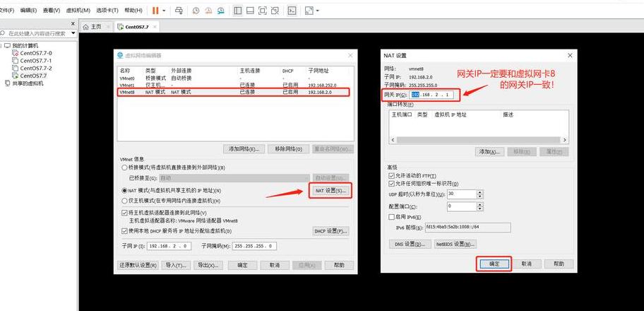Viewport: 644px width, 311px height.
Task: Toggle the thumbnail bar view icon
Action: (x=250, y=11)
